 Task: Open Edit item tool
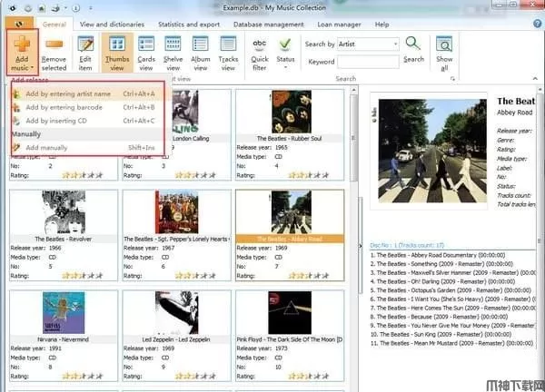pos(85,44)
